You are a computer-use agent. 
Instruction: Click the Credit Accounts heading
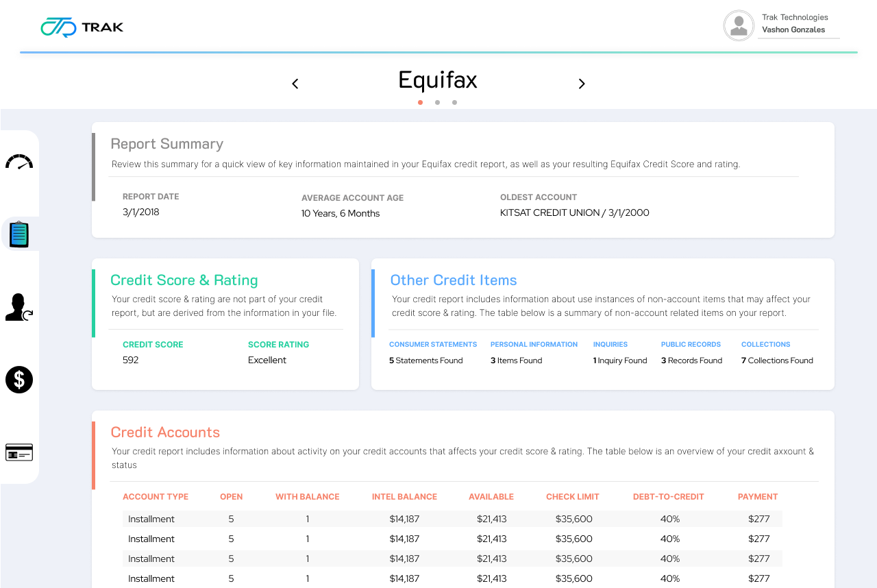click(165, 432)
